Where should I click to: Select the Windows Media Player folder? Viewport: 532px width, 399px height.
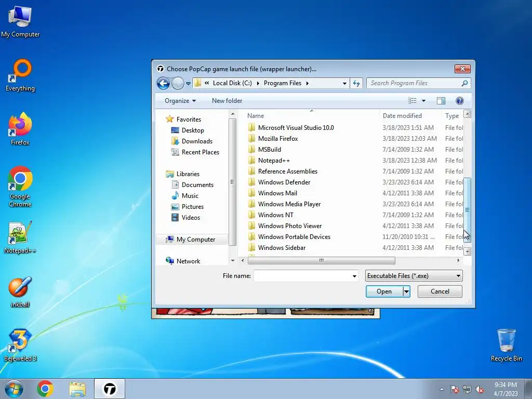pos(289,204)
